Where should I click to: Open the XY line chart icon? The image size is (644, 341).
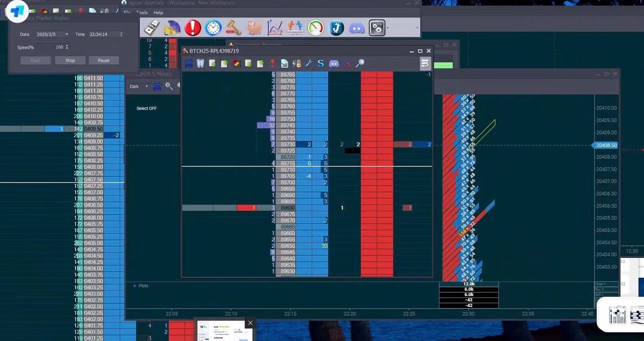coord(275,28)
